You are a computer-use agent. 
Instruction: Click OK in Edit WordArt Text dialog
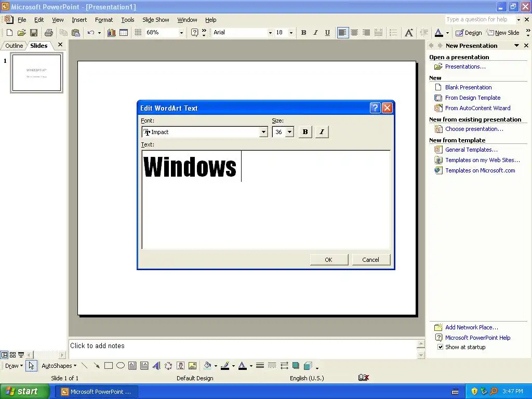pos(329,260)
